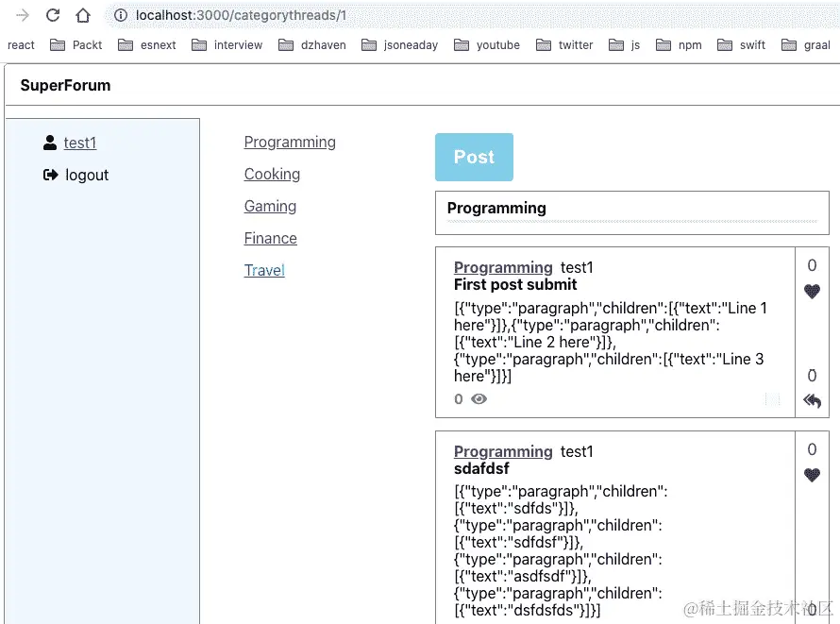This screenshot has width=840, height=624.
Task: Open Programming link in First post submit card
Action: (503, 267)
